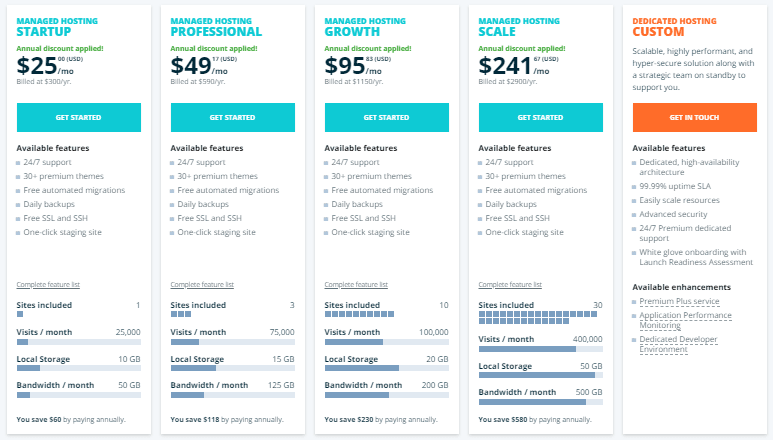Open Complete feature list under Professional
Screen dimensions: 773x440
tap(202, 284)
